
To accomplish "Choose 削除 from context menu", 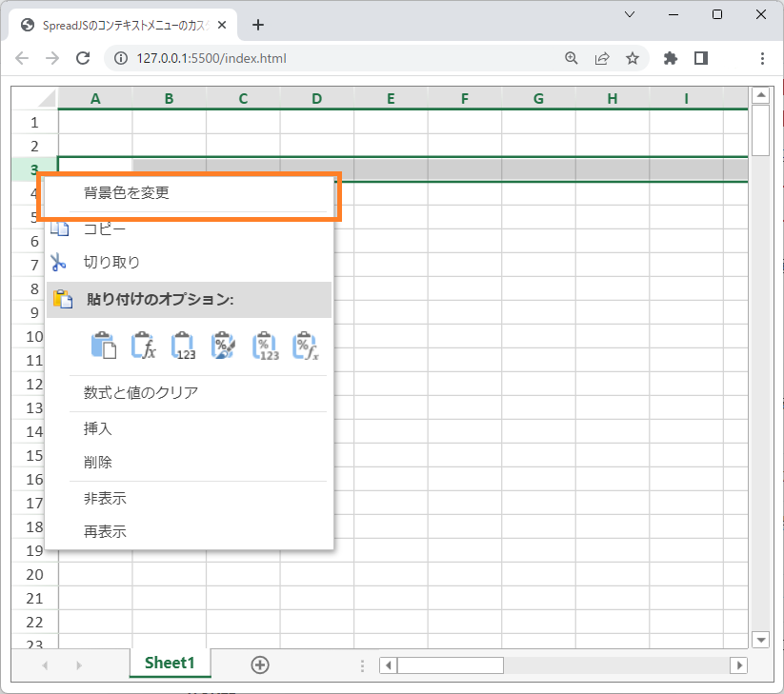I will click(x=189, y=462).
